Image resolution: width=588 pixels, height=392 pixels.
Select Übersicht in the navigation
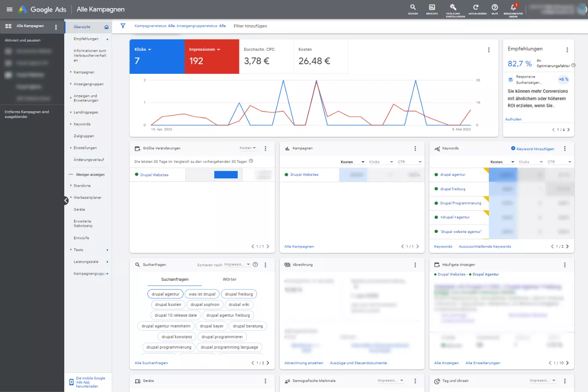point(82,27)
